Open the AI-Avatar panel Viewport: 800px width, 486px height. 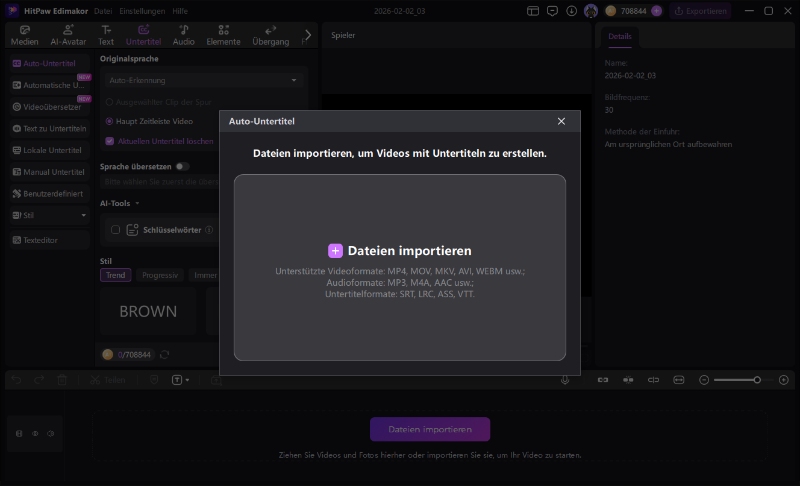(68, 36)
